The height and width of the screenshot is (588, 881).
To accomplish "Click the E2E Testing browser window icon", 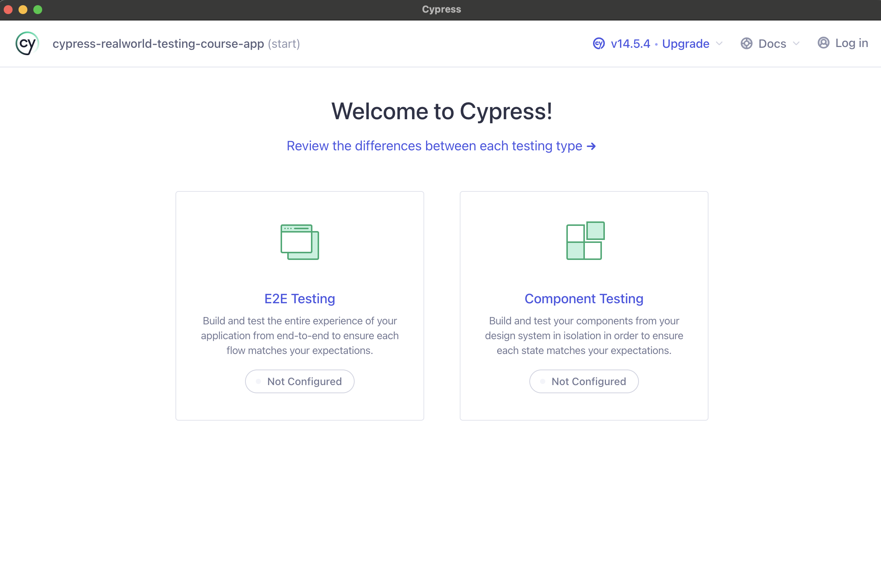I will point(299,242).
